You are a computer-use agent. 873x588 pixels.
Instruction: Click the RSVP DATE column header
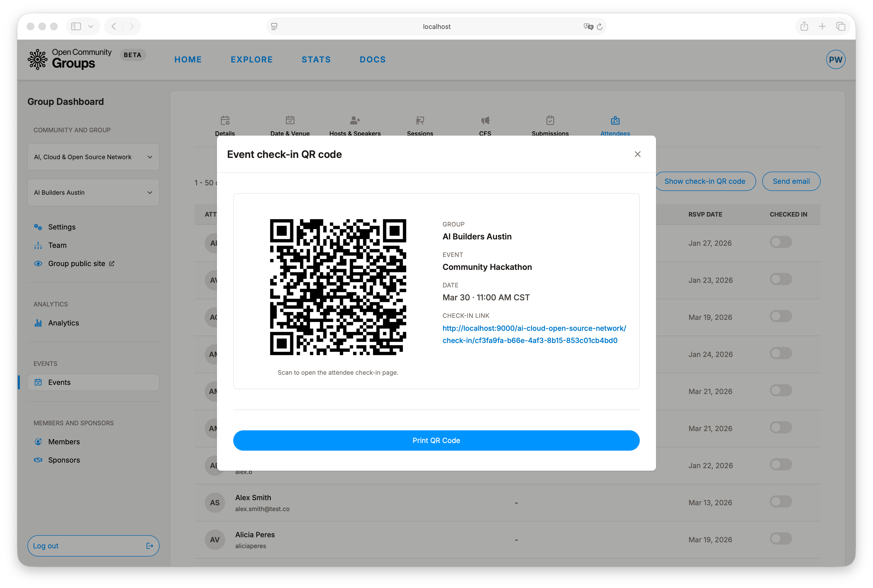click(705, 215)
